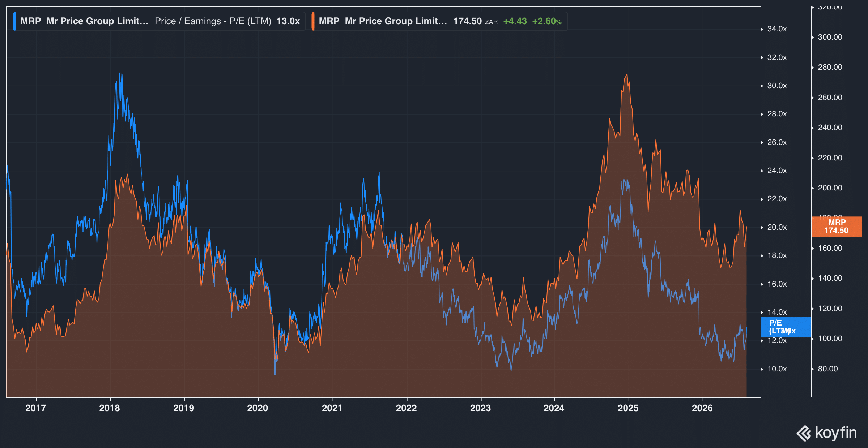The image size is (868, 448).
Task: Click the 32.0x label on the P/E axis
Action: (x=777, y=57)
